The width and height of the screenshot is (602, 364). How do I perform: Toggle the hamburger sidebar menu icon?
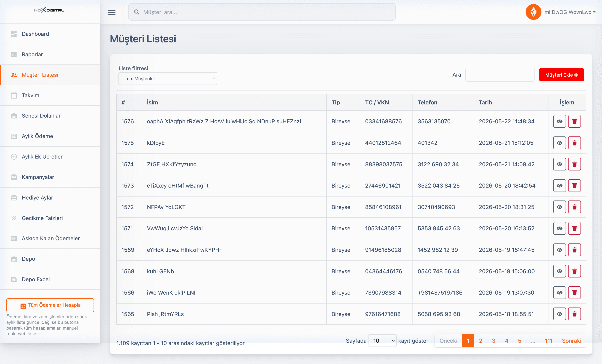(x=112, y=13)
